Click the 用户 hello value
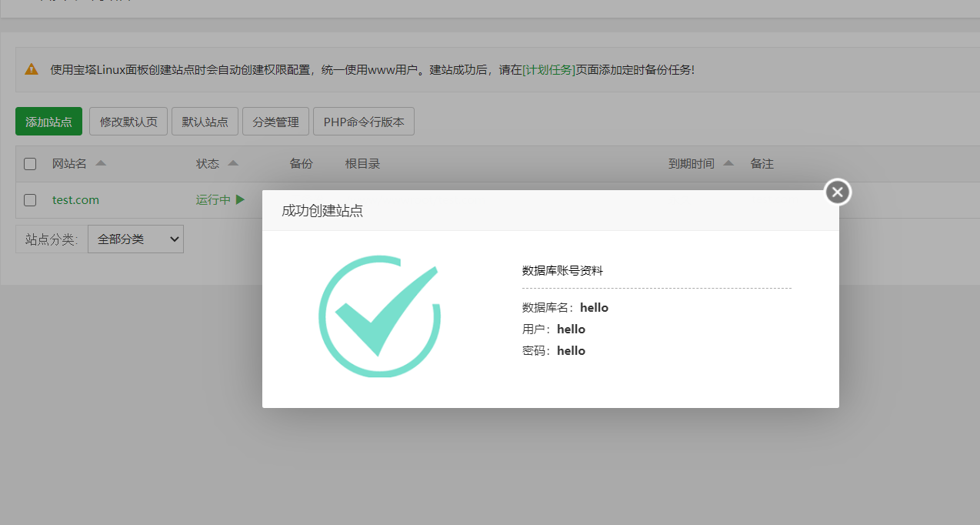 (571, 329)
